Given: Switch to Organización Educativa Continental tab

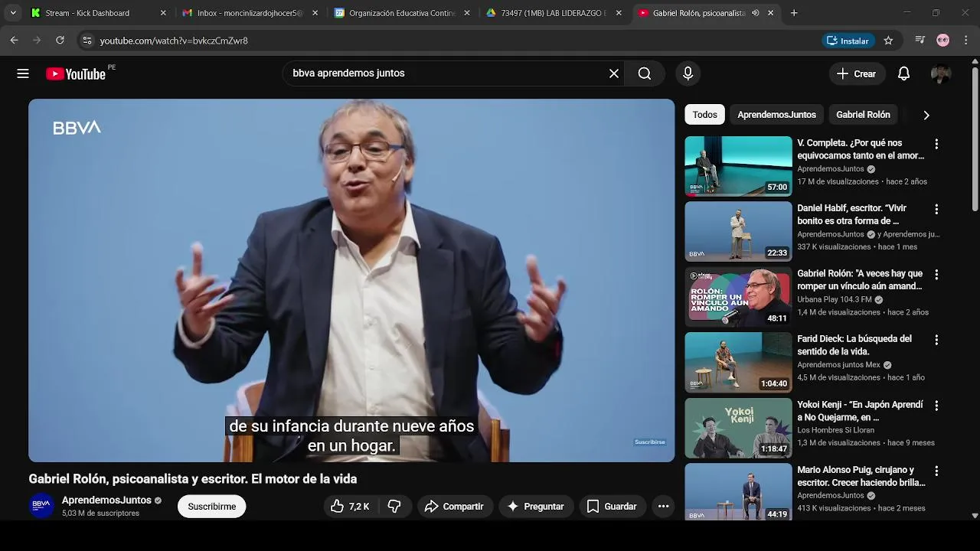Looking at the screenshot, I should point(402,13).
